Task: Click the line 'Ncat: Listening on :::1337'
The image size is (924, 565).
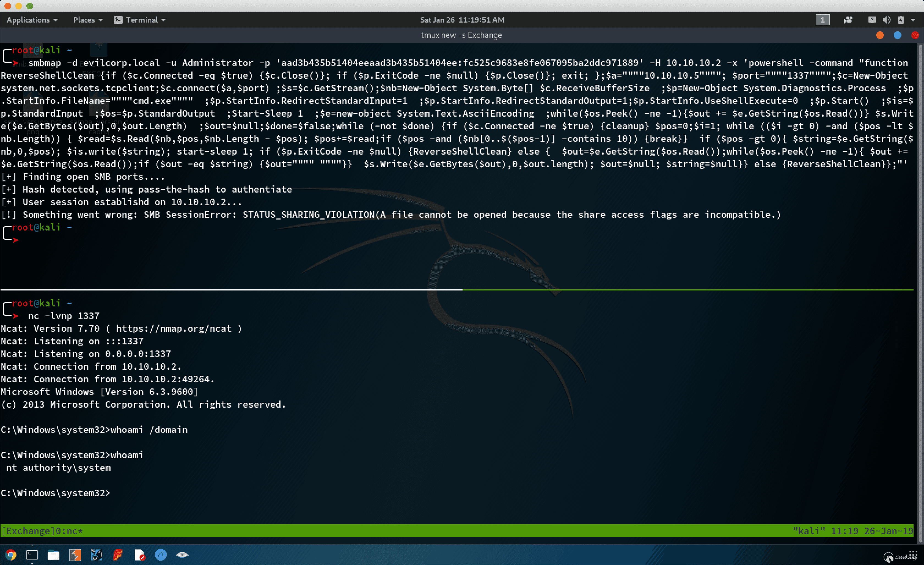Action: 72,341
